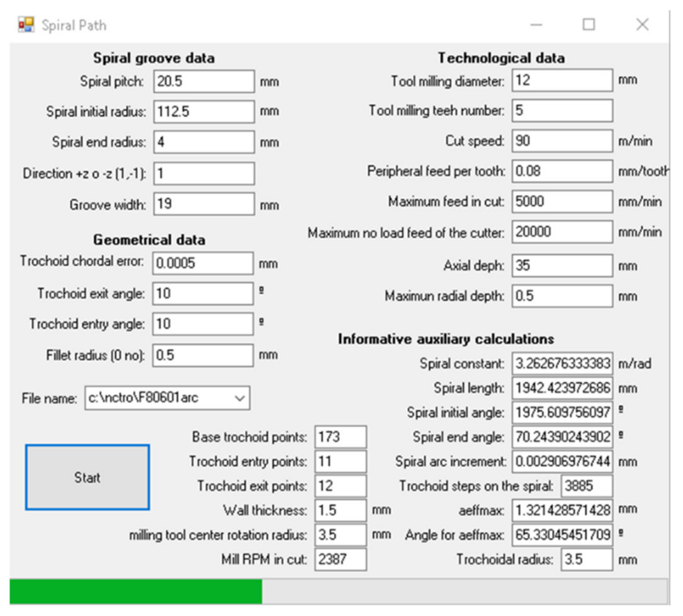Expand the File name dropdown arrow
This screenshot has height=616, width=683.
point(240,398)
